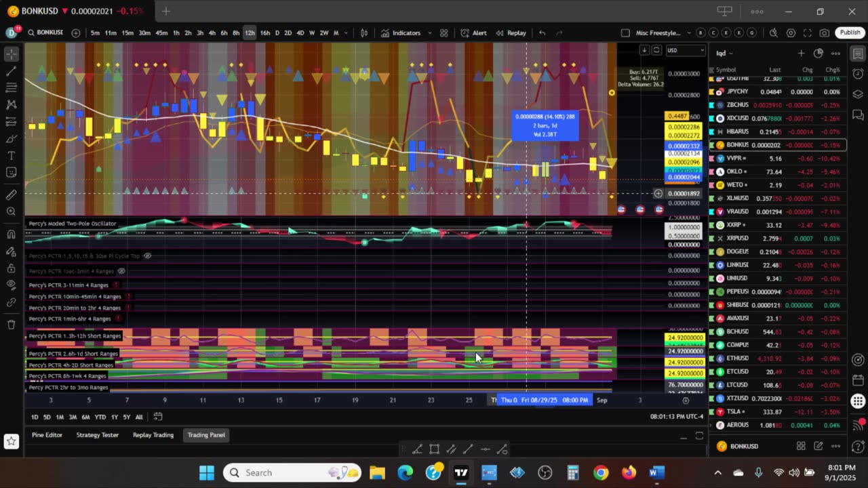This screenshot has width=868, height=488.
Task: Select the magnet mode tool
Action: [x=11, y=234]
